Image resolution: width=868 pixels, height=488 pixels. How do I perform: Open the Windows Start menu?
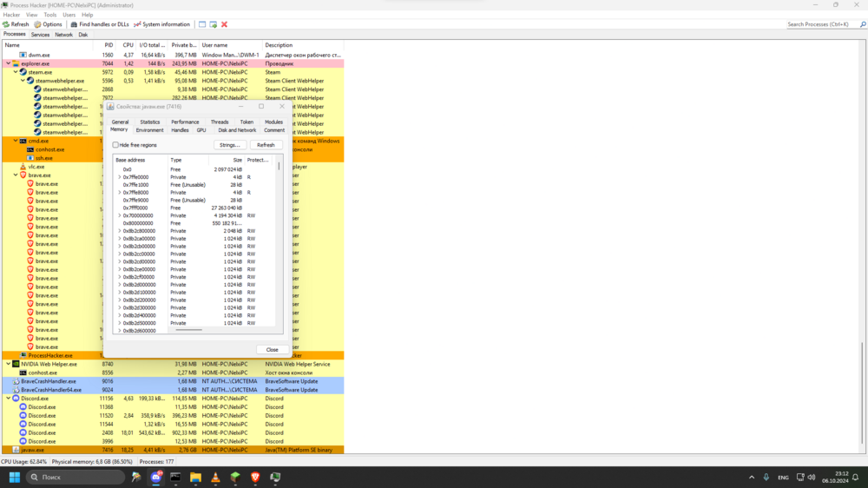click(15, 477)
